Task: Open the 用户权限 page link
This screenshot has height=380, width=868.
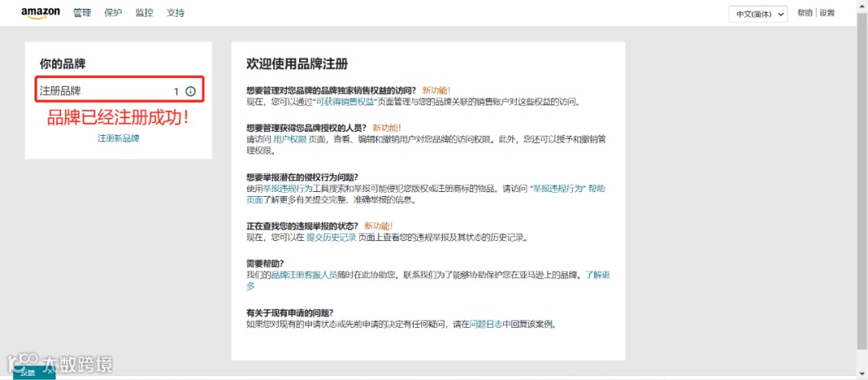Action: tap(290, 141)
